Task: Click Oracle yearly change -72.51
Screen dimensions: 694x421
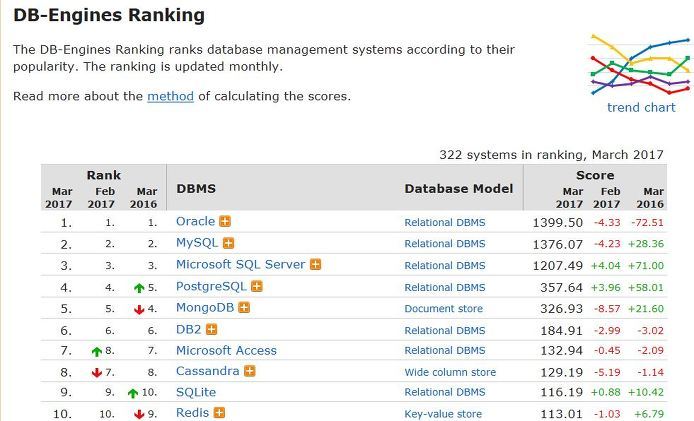Action: pyautogui.click(x=647, y=222)
